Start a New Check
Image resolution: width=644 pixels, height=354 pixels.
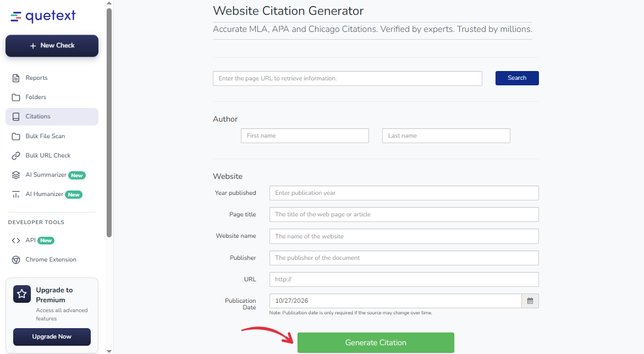click(x=52, y=46)
